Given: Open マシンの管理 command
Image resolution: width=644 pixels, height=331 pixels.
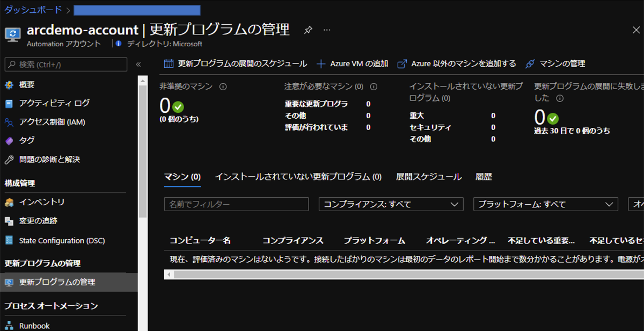Looking at the screenshot, I should [x=555, y=63].
